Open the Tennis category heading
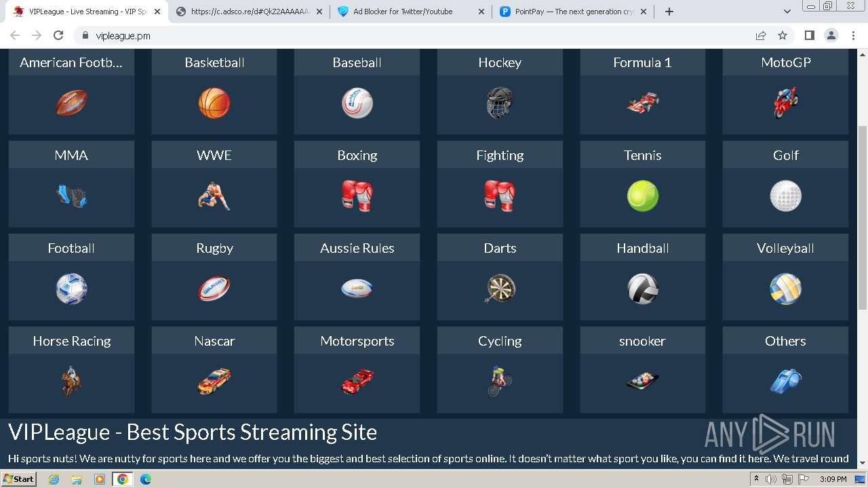 pos(643,155)
